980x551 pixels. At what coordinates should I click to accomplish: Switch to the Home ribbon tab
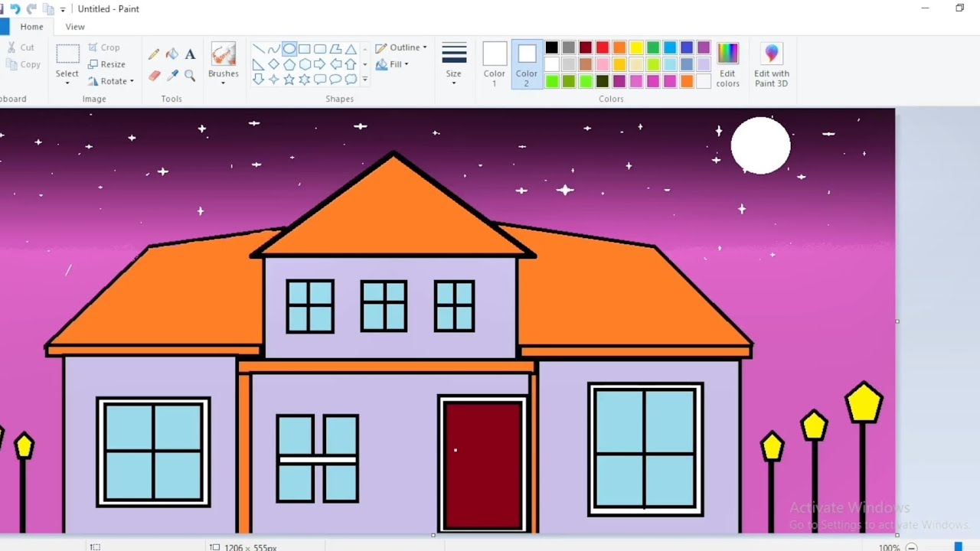point(32,27)
